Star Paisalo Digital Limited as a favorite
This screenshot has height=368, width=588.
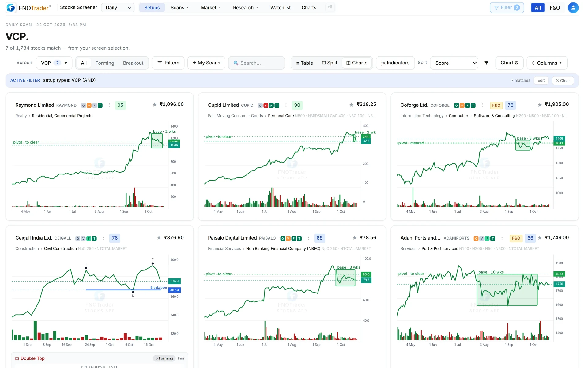[354, 238]
